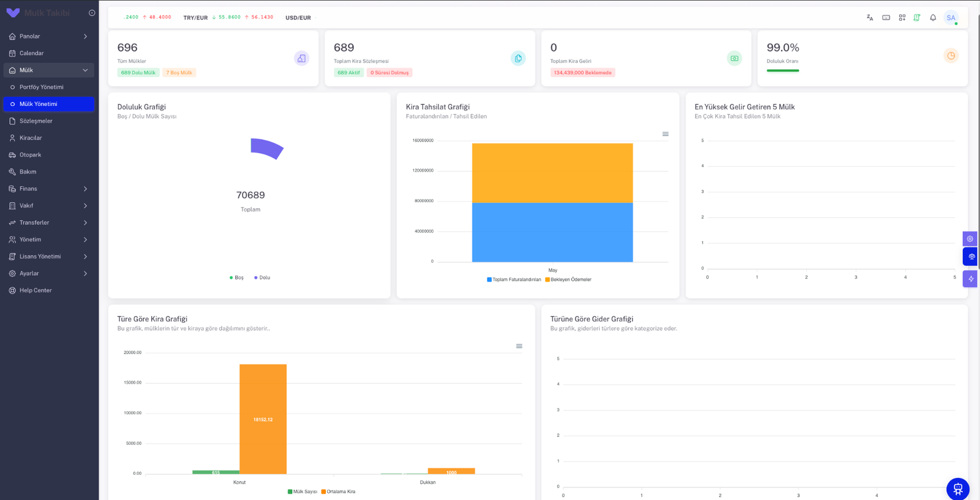Open Kira Tahsilat Grafiği chart hamburger menu
Viewport: 980px width, 500px height.
[665, 134]
